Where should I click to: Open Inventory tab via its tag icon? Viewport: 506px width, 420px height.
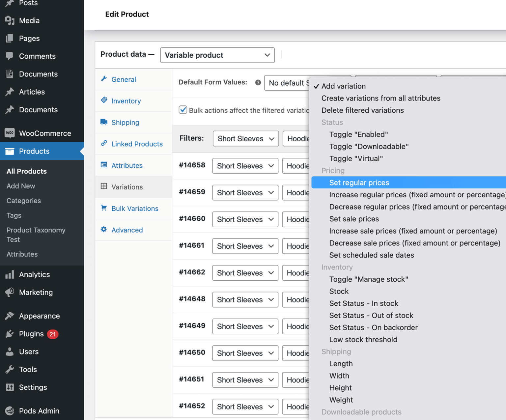pyautogui.click(x=104, y=101)
